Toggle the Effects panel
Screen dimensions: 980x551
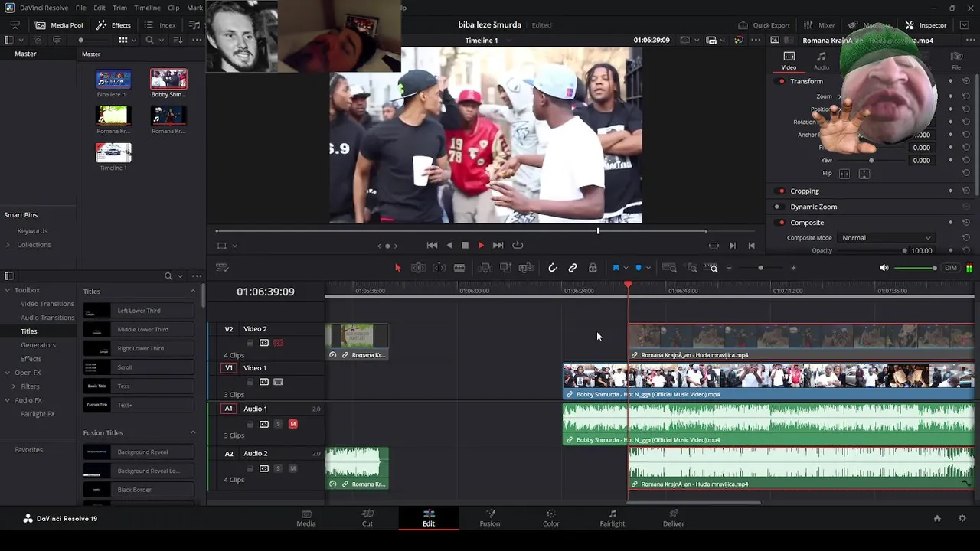[113, 25]
